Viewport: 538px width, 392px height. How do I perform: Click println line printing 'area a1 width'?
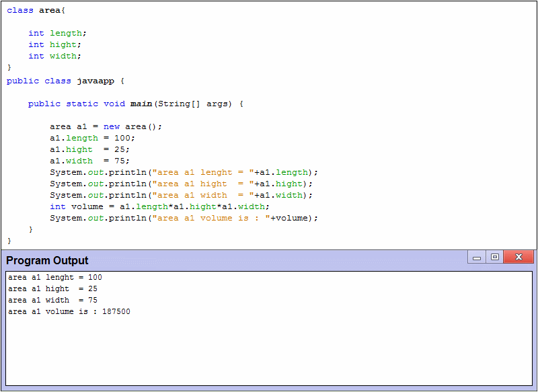click(x=181, y=195)
